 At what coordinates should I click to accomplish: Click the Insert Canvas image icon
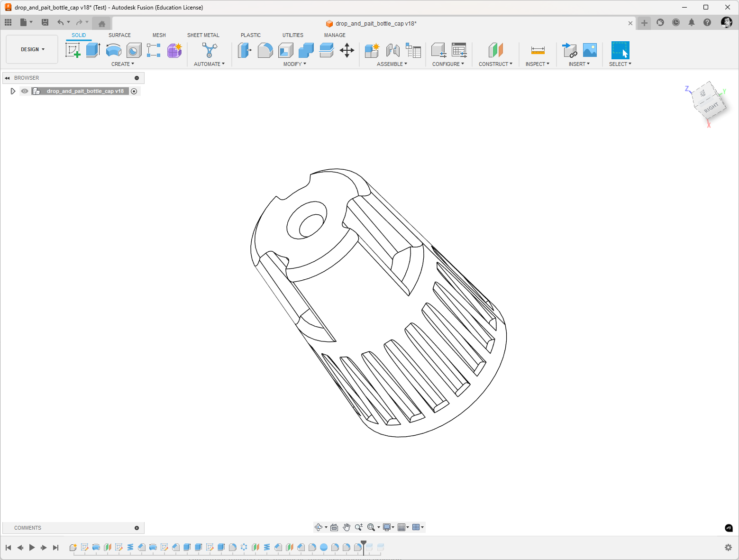pyautogui.click(x=590, y=50)
